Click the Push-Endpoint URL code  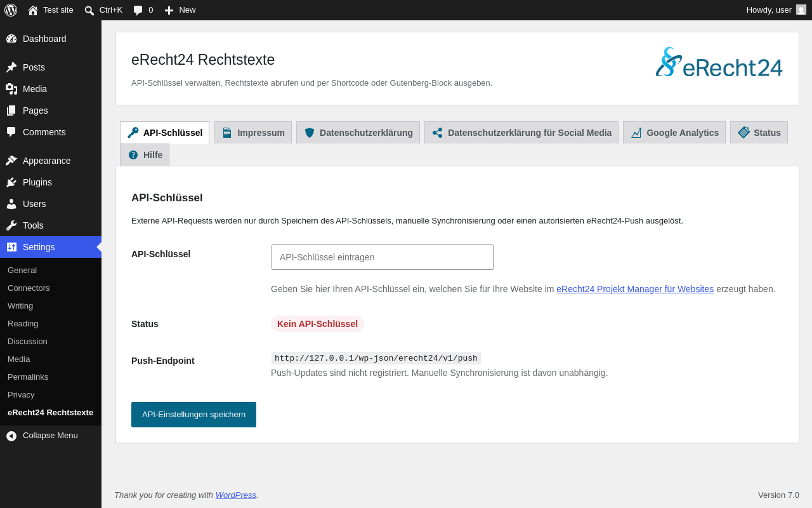pyautogui.click(x=376, y=358)
